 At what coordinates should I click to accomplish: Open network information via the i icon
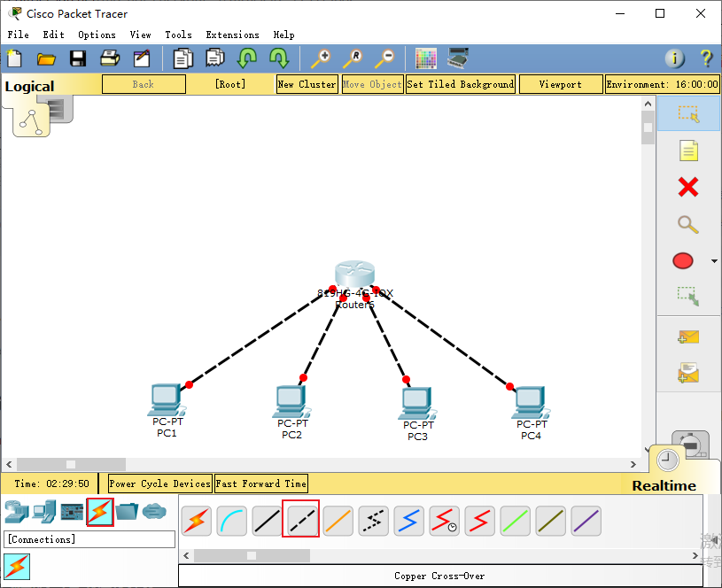click(x=674, y=58)
